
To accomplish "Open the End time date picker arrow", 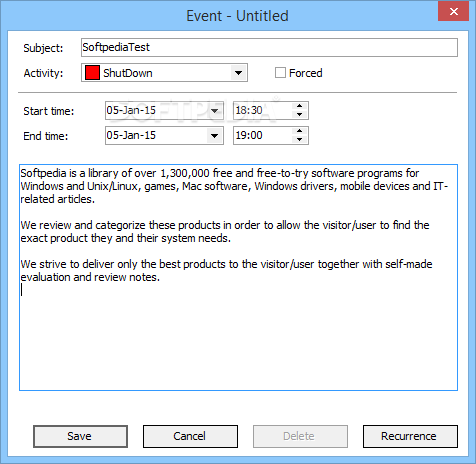I will pyautogui.click(x=214, y=136).
